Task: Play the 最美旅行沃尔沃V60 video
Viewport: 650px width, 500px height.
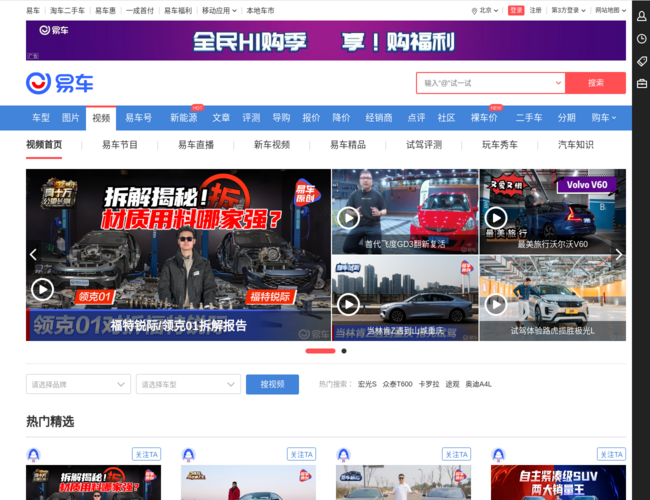Action: (496, 218)
